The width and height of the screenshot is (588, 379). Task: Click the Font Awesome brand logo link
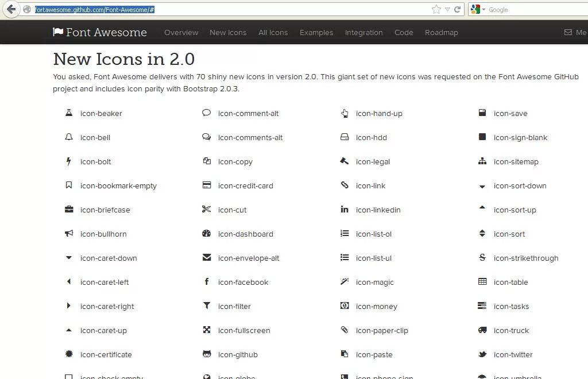pyautogui.click(x=100, y=32)
